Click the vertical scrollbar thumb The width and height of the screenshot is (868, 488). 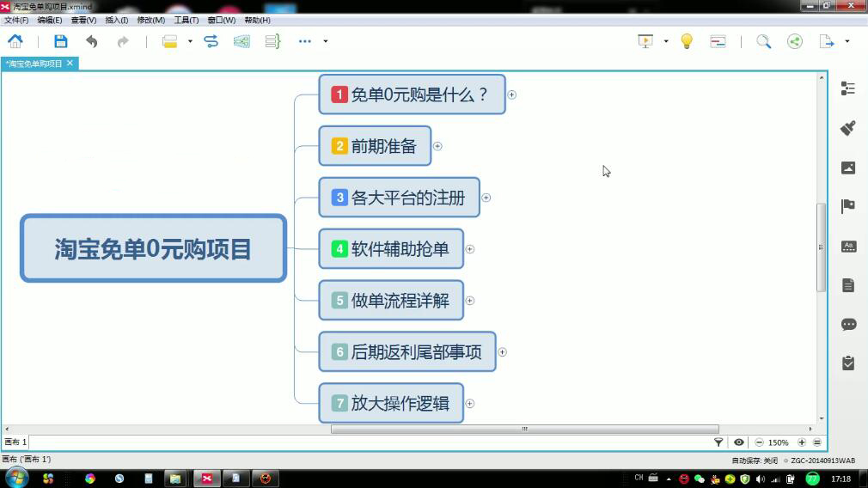[821, 247]
